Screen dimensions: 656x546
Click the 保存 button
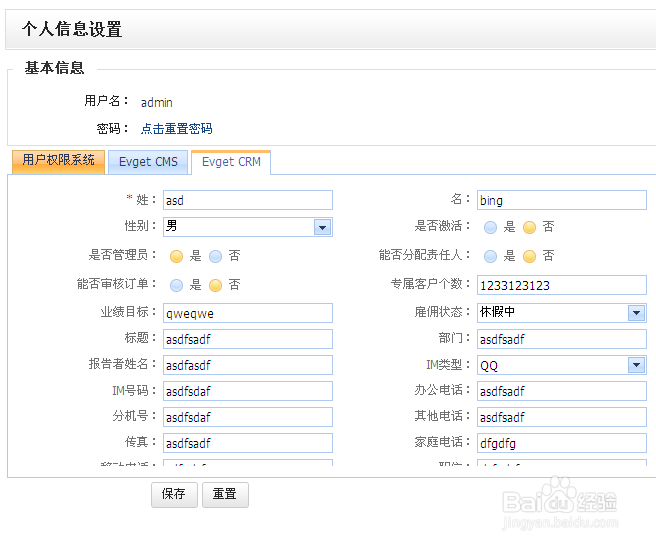(x=174, y=494)
